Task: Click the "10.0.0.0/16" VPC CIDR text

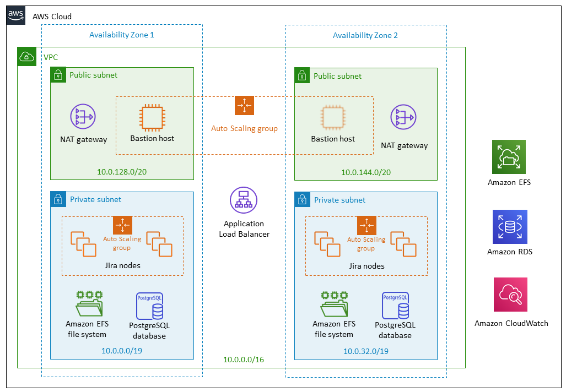Action: coord(244,360)
